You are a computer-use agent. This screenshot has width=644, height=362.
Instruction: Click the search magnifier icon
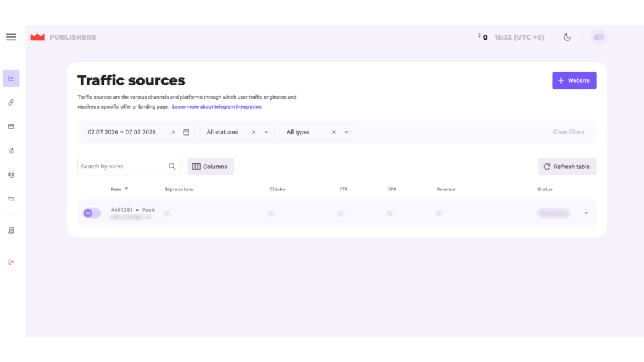click(172, 166)
